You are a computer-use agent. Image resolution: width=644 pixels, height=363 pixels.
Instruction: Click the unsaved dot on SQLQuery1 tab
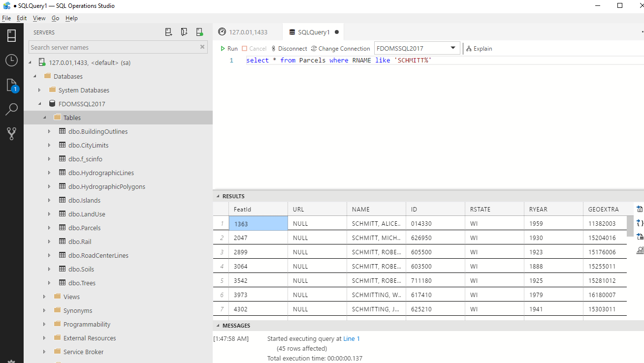337,32
